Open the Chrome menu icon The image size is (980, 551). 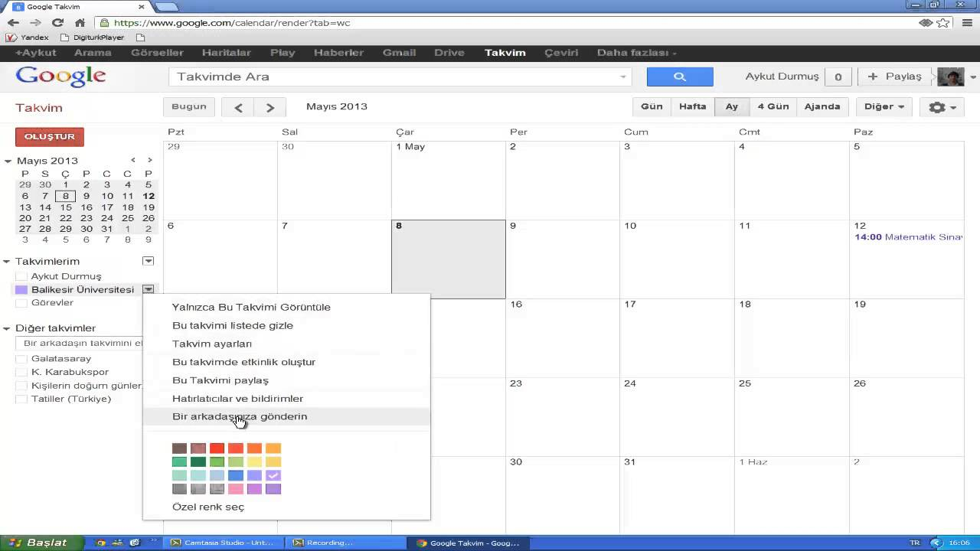[966, 23]
